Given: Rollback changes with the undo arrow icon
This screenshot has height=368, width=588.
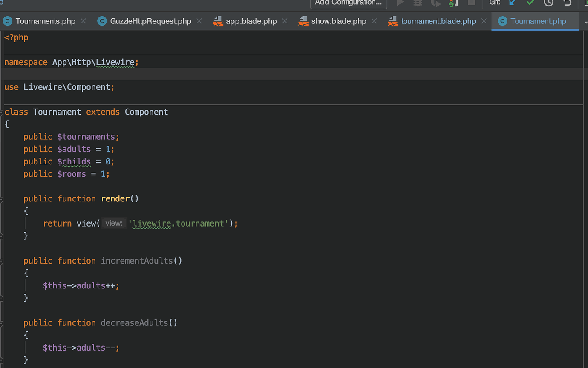Looking at the screenshot, I should (x=566, y=3).
